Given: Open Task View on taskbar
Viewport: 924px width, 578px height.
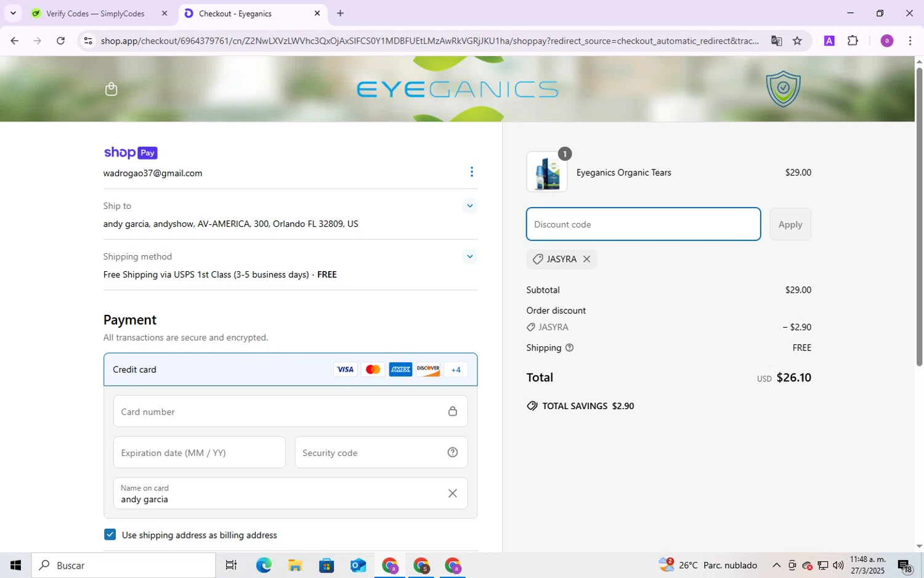Looking at the screenshot, I should click(x=232, y=565).
